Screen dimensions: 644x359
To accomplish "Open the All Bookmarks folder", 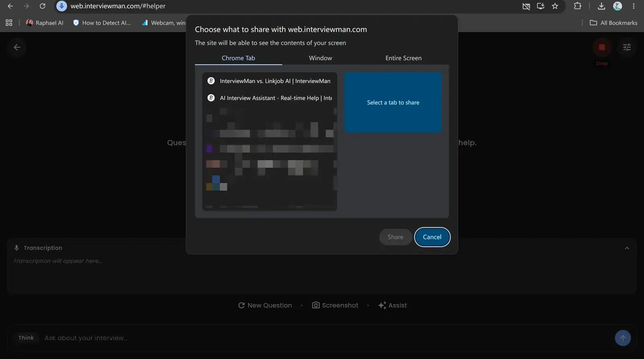I will click(x=613, y=23).
